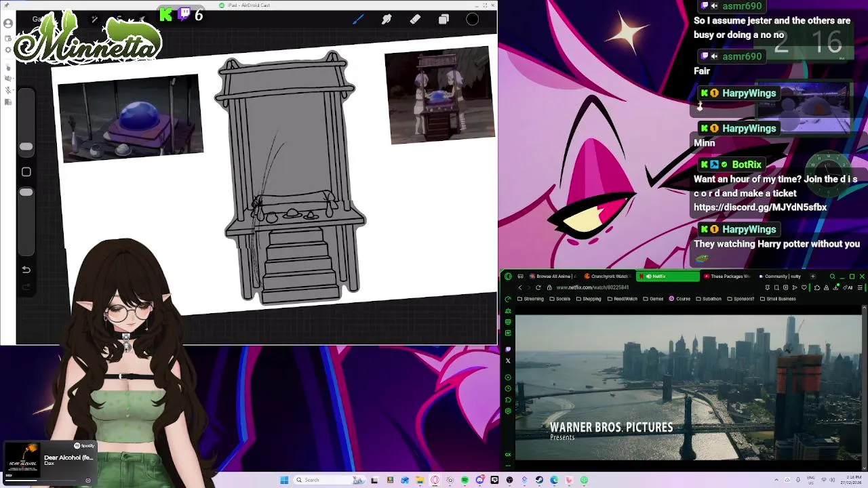
Task: Select the Netflix browser tab
Action: 668,276
